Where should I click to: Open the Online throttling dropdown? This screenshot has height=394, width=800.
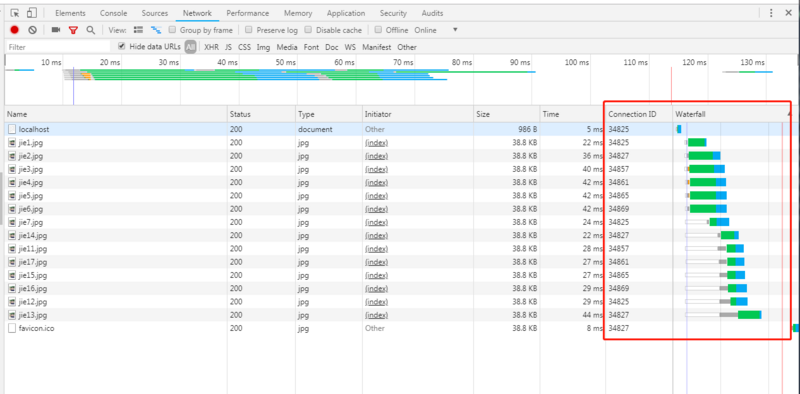pyautogui.click(x=436, y=30)
